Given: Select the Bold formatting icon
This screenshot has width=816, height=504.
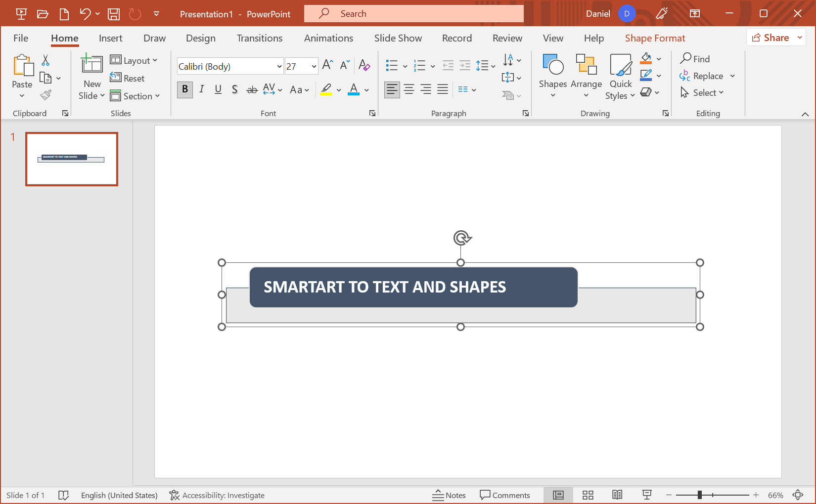Looking at the screenshot, I should [184, 89].
